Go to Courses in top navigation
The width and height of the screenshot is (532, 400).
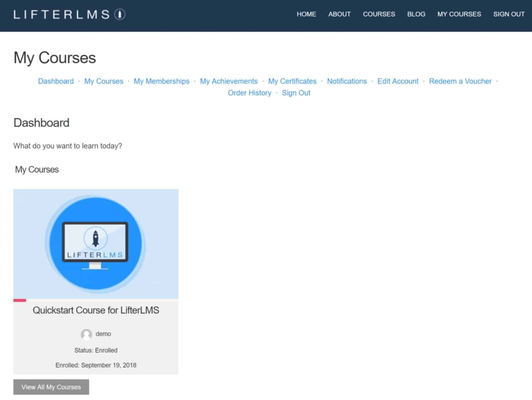coord(379,14)
